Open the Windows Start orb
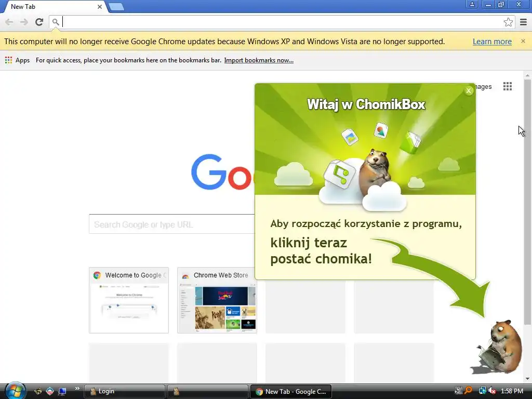 click(x=15, y=390)
